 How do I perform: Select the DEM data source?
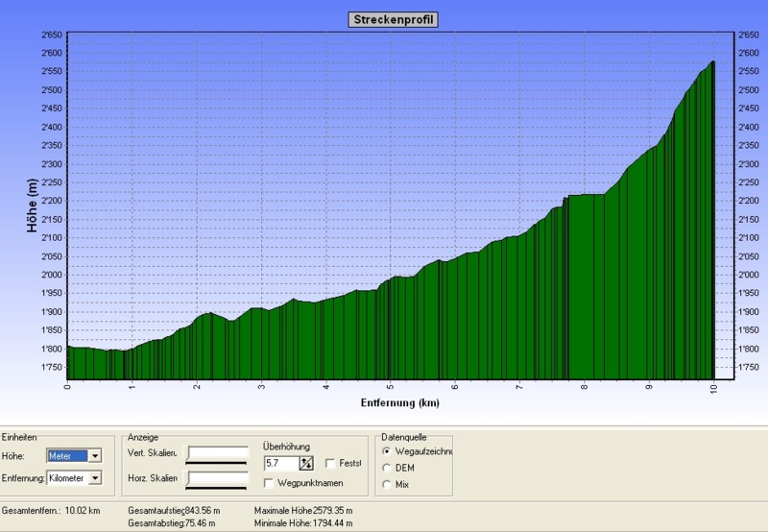(x=387, y=468)
